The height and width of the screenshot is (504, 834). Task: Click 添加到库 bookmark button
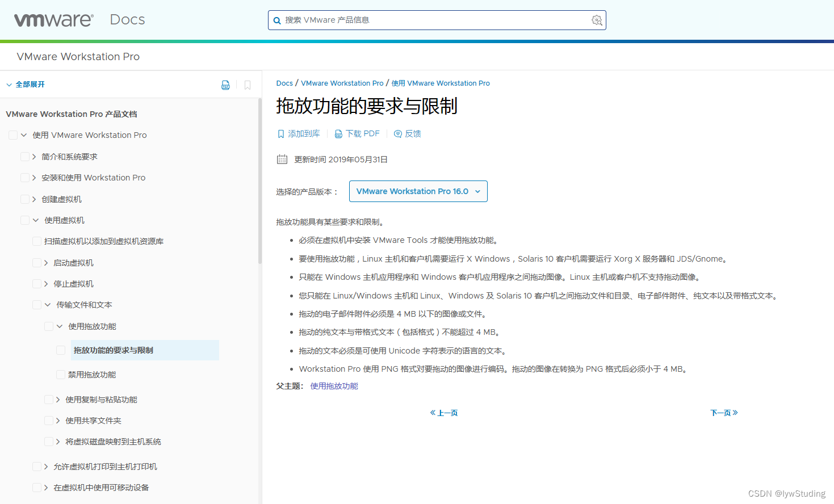pyautogui.click(x=299, y=134)
